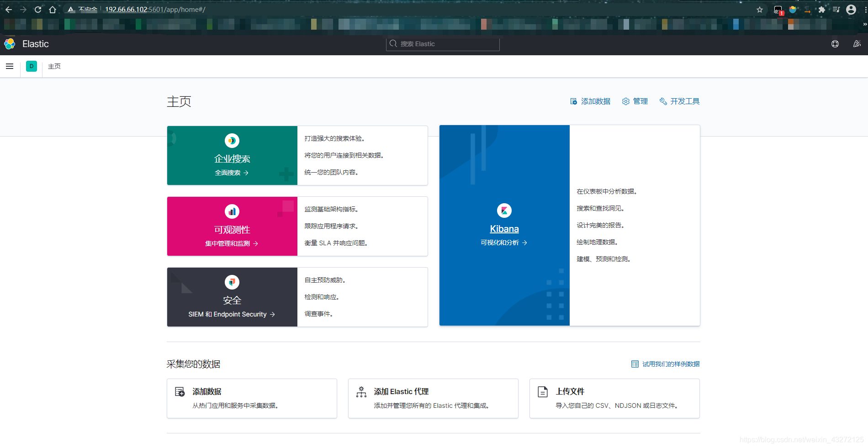The image size is (868, 448).
Task: Click the Observability round icon
Action: click(232, 211)
